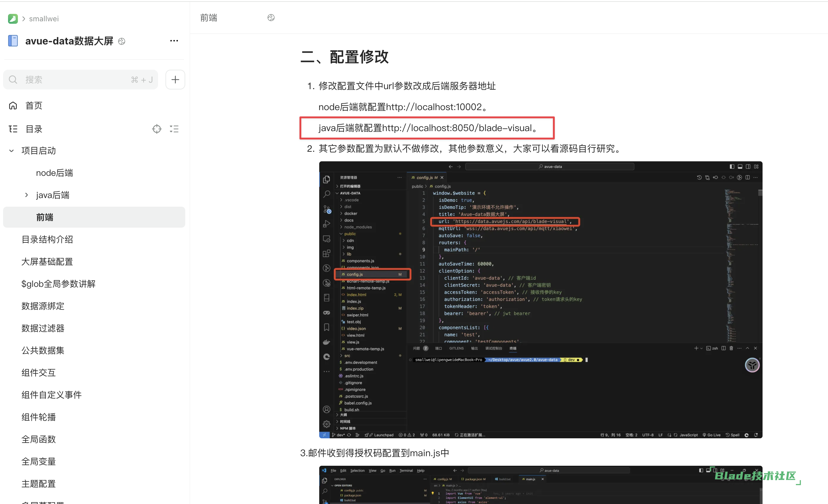Image resolution: width=828 pixels, height=504 pixels.
Task: Click the run and debug icon in screenshot
Action: click(x=326, y=224)
